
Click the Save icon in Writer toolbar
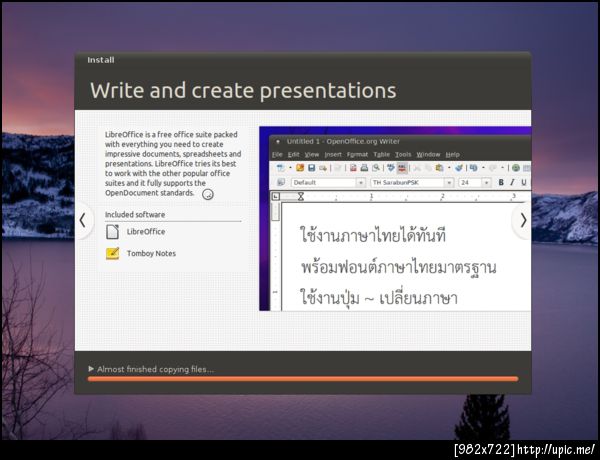tap(311, 168)
